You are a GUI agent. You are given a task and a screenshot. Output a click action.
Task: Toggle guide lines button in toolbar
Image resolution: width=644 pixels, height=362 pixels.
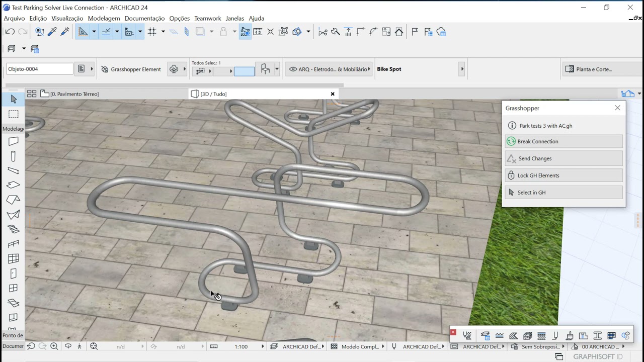pos(83,32)
